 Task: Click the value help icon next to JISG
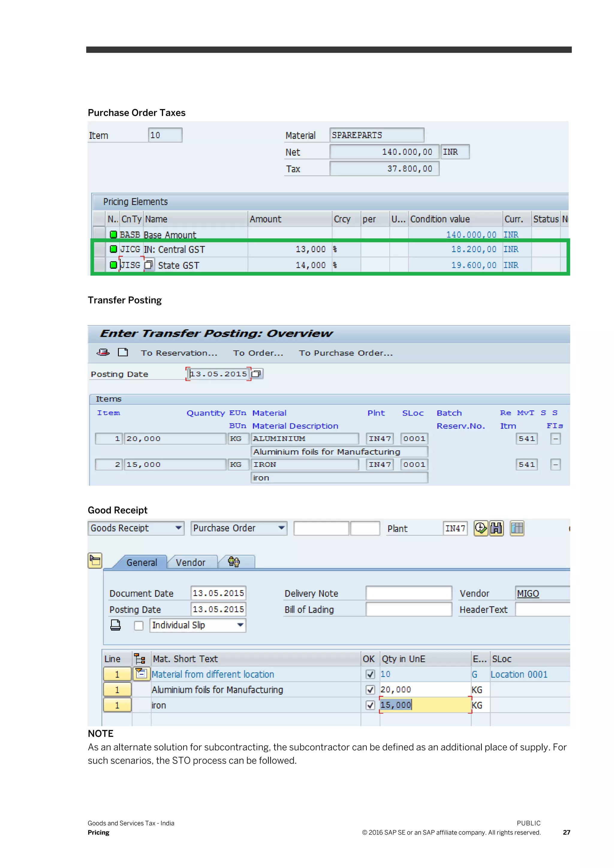point(149,264)
